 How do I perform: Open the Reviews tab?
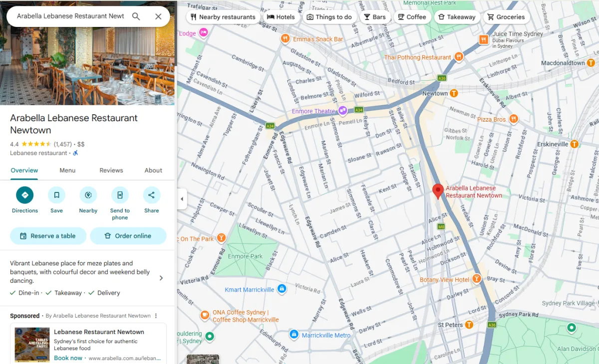tap(111, 170)
